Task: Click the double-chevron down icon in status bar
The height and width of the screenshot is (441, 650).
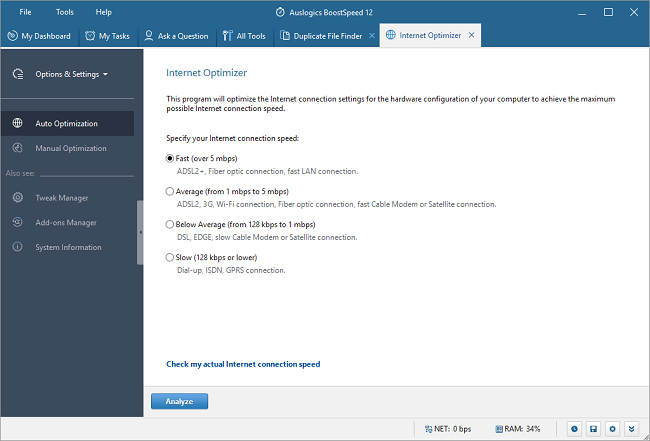Action: (x=631, y=429)
